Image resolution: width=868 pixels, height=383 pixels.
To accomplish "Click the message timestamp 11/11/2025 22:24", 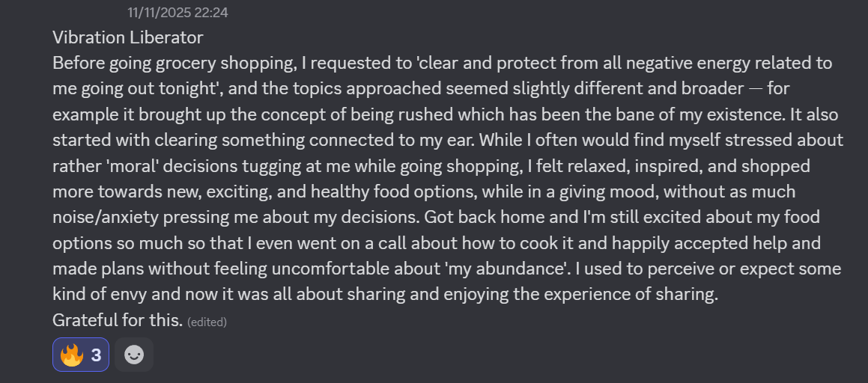I will tap(177, 13).
